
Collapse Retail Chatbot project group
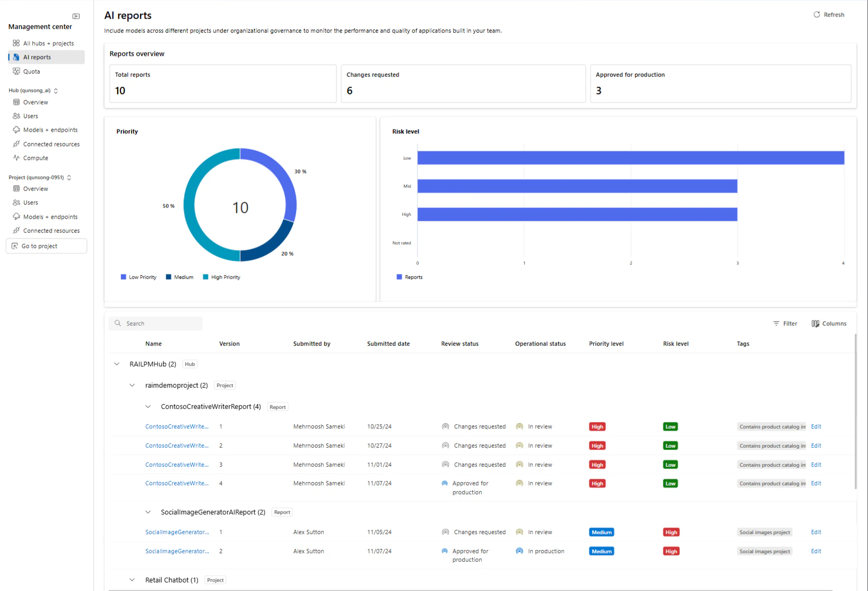coord(132,580)
